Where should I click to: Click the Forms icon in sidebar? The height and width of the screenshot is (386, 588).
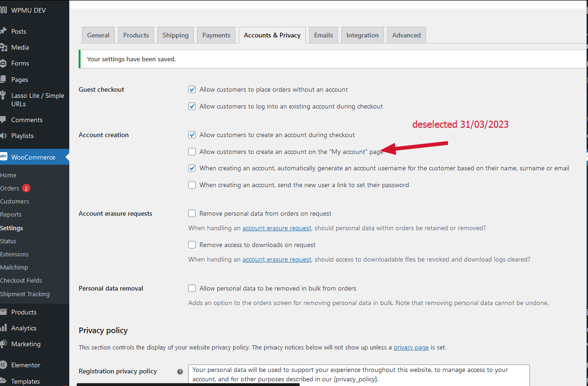(4, 63)
